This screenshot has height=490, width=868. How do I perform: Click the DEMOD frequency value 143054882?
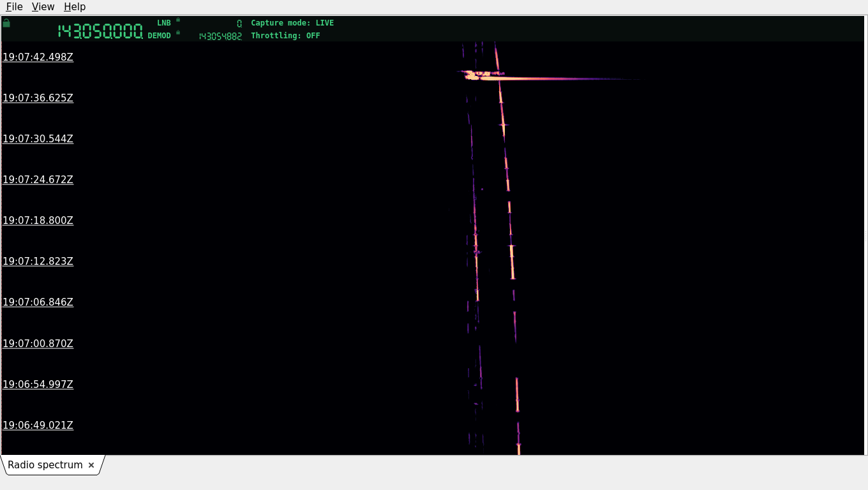pos(220,36)
